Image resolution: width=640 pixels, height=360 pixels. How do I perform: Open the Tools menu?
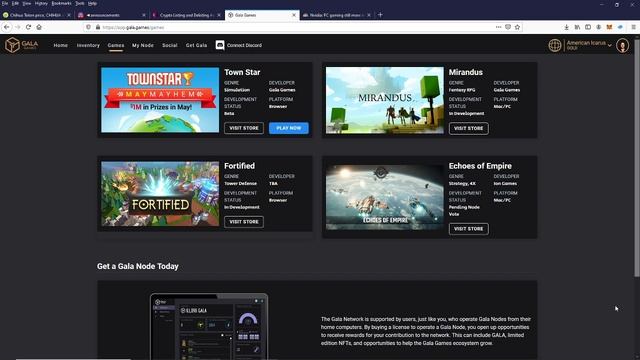click(80, 3)
